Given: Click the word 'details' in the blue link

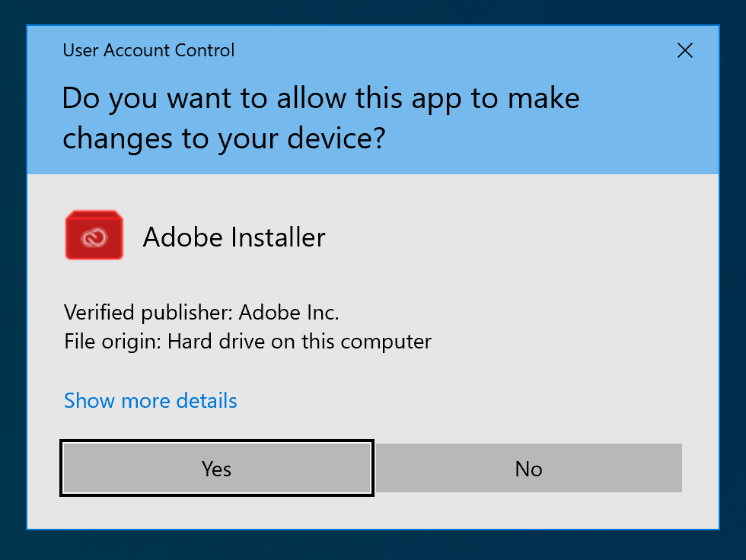Looking at the screenshot, I should [x=206, y=401].
